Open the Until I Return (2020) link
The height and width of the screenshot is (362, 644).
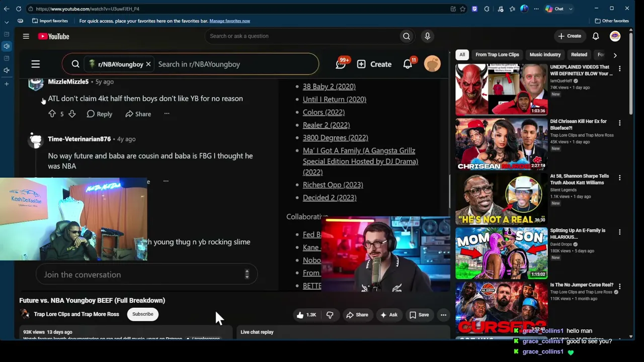(x=335, y=100)
